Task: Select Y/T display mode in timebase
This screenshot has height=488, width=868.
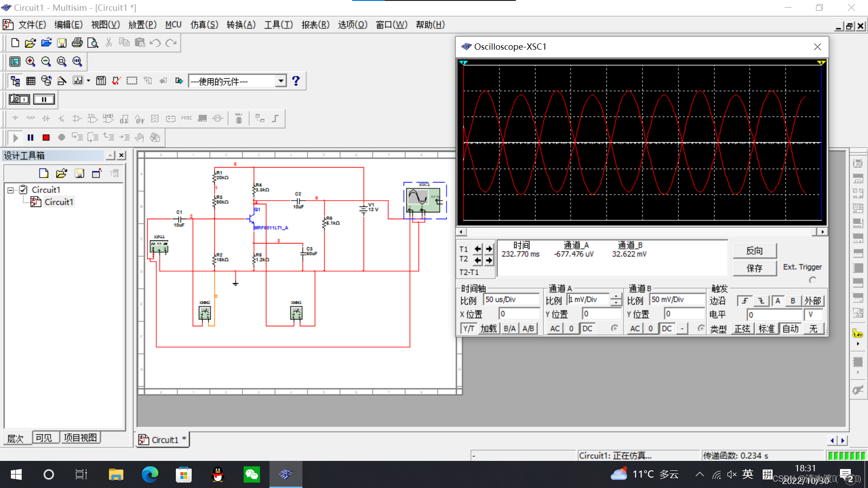Action: [469, 328]
